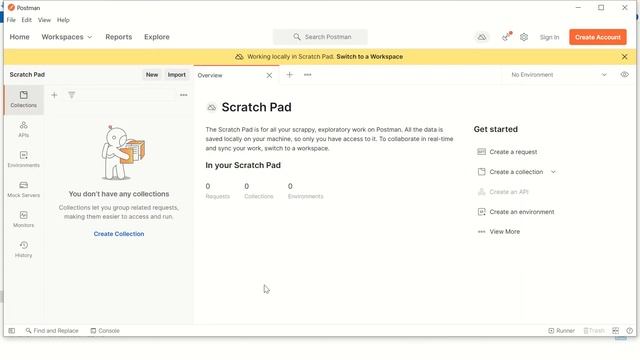Click the Create Account button

pos(598,37)
